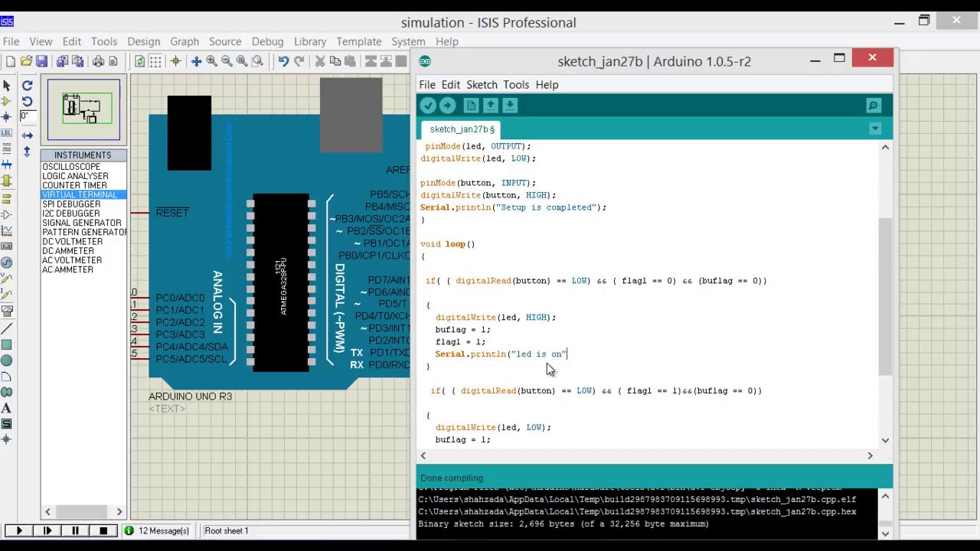Click ISIS Save Design floppy icon
The width and height of the screenshot is (980, 551).
point(41,61)
